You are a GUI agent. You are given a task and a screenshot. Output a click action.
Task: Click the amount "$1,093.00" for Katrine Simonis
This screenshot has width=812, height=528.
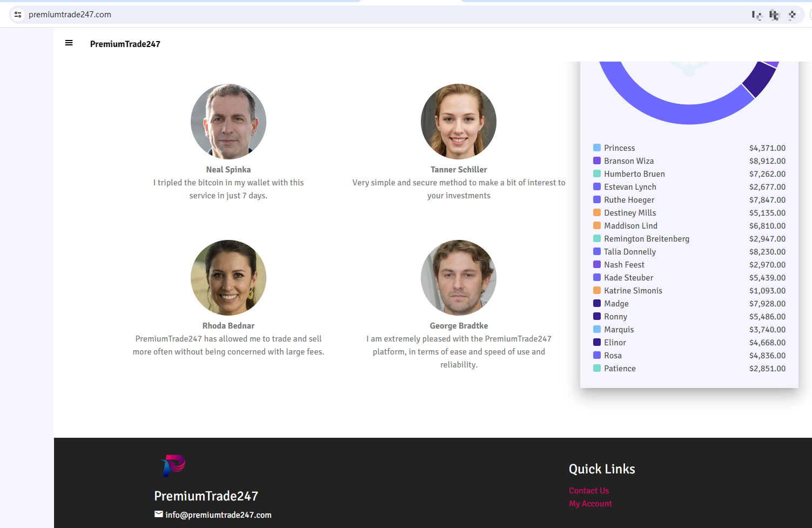tap(767, 291)
